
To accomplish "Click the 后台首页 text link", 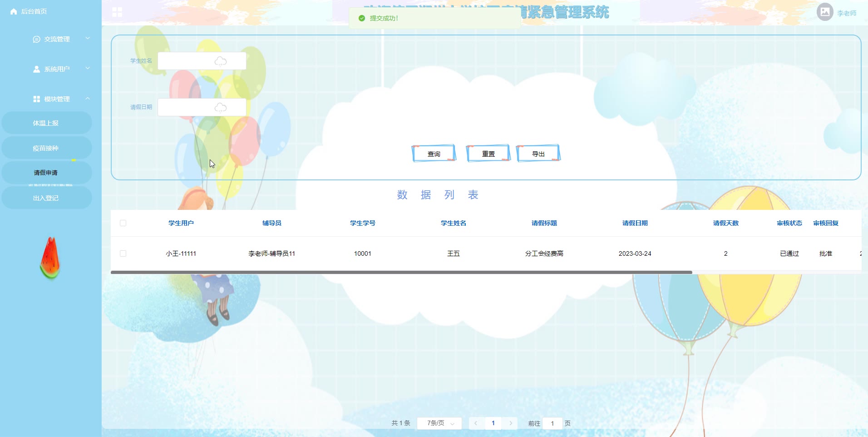I will 34,11.
